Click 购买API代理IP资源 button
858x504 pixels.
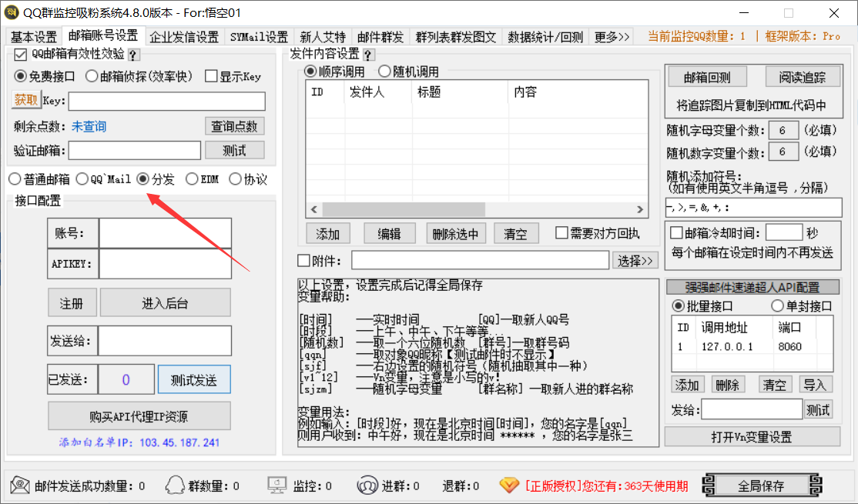[x=139, y=416]
